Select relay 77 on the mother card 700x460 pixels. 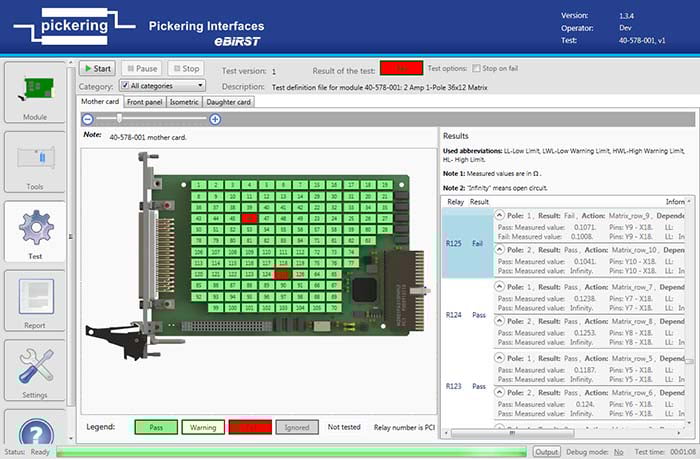pyautogui.click(x=351, y=263)
